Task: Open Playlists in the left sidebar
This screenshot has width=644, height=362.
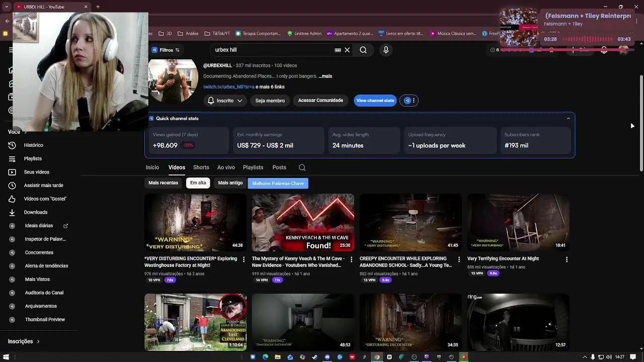Action: pyautogui.click(x=33, y=158)
